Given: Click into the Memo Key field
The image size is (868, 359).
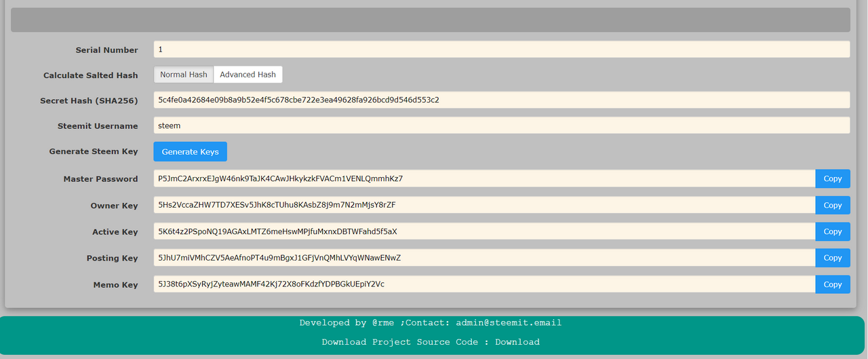Looking at the screenshot, I should tap(484, 284).
